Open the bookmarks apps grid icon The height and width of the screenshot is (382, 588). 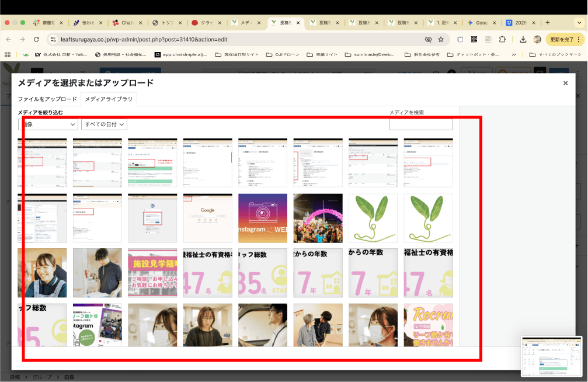[9, 54]
